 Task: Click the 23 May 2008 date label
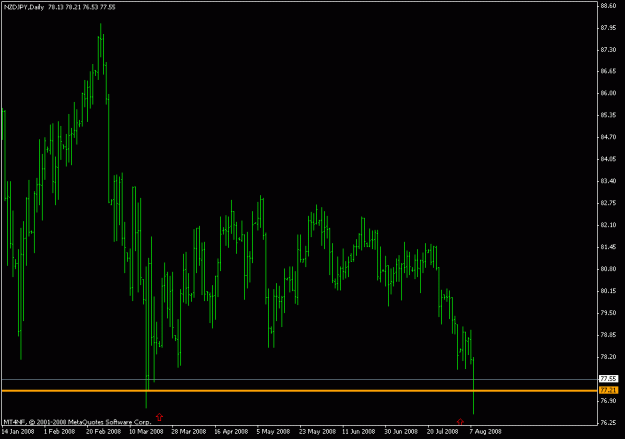pyautogui.click(x=317, y=431)
